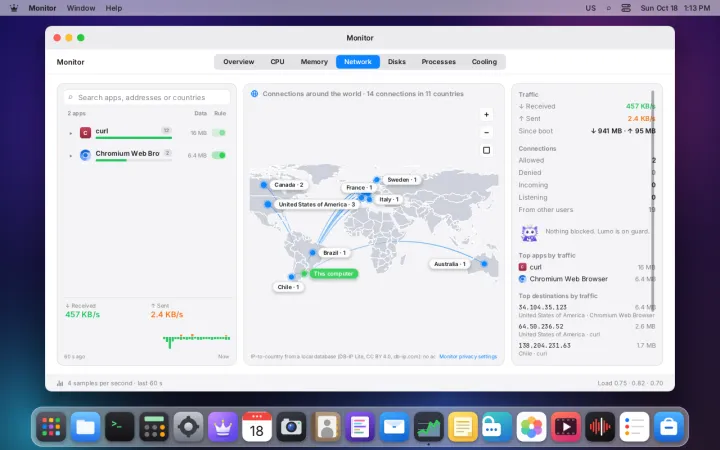The height and width of the screenshot is (450, 720).
Task: Click the search apps, addresses or countries field
Action: pos(147,97)
